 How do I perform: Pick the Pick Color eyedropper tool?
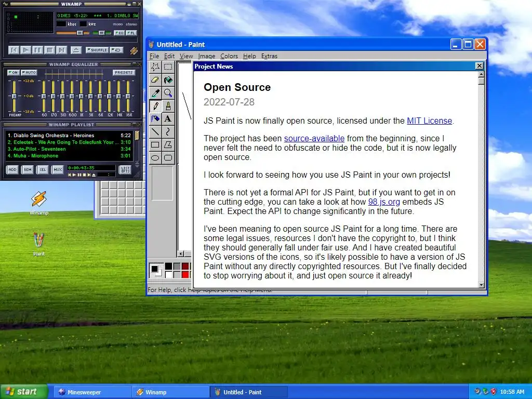tap(155, 92)
